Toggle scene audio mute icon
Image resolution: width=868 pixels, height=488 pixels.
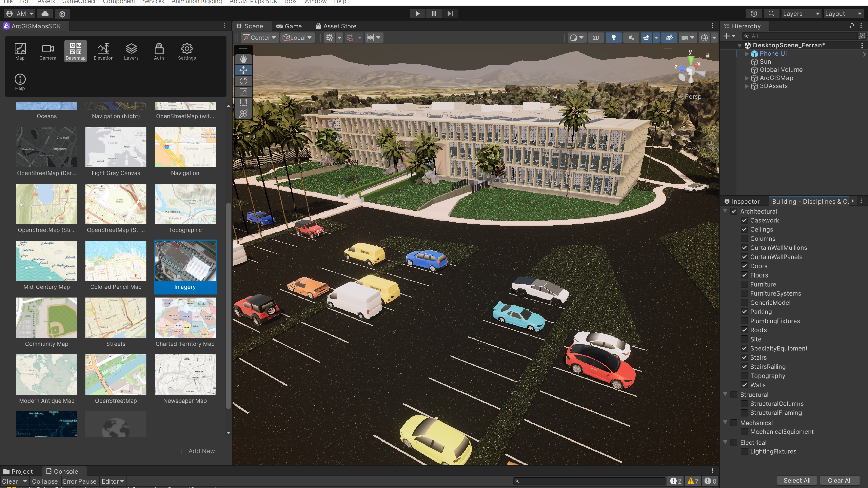point(631,37)
